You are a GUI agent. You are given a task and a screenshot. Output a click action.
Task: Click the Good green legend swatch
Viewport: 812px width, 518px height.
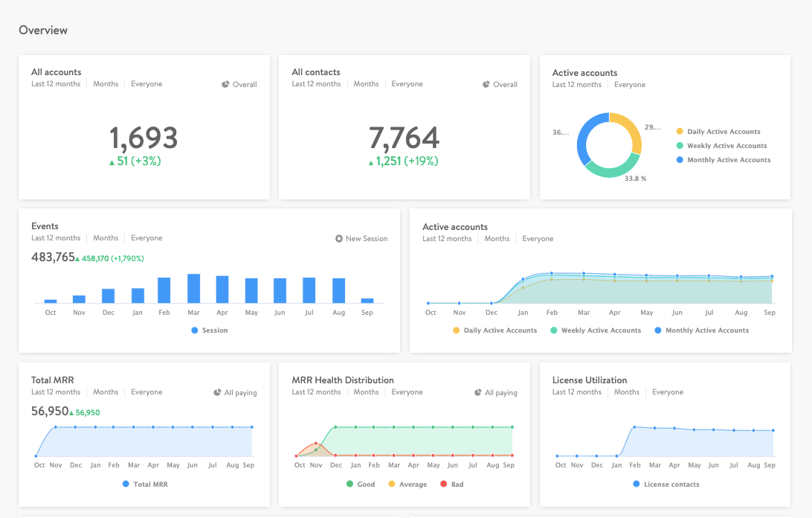click(x=351, y=484)
